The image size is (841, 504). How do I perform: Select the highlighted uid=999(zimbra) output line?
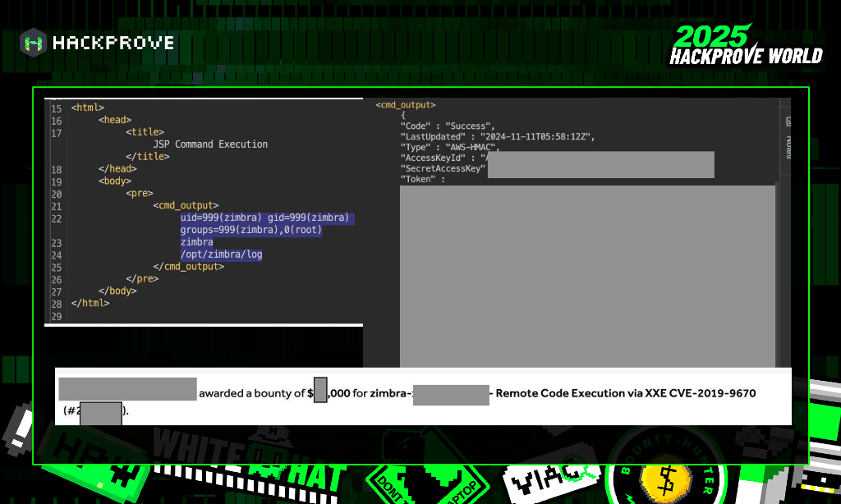pyautogui.click(x=265, y=218)
